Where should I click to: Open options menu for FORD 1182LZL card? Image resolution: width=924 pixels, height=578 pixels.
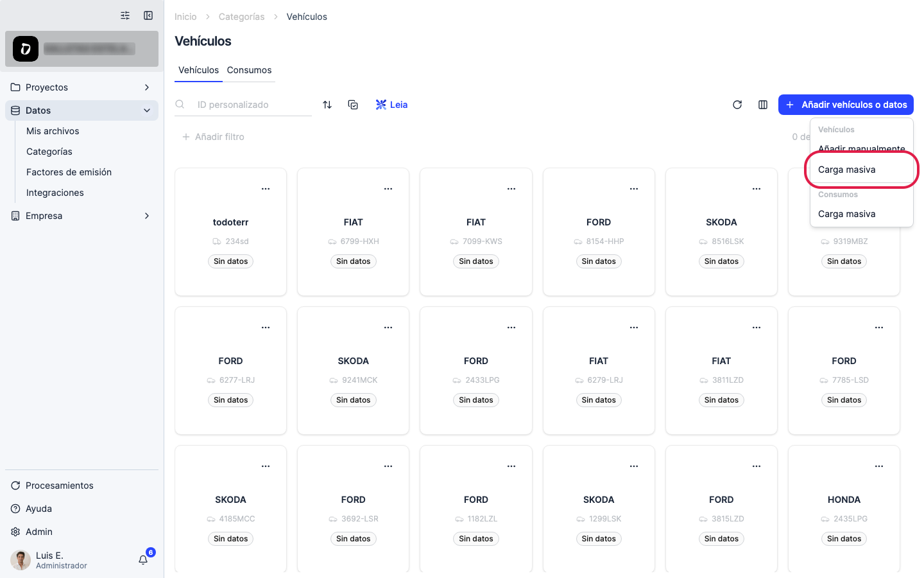(x=511, y=466)
